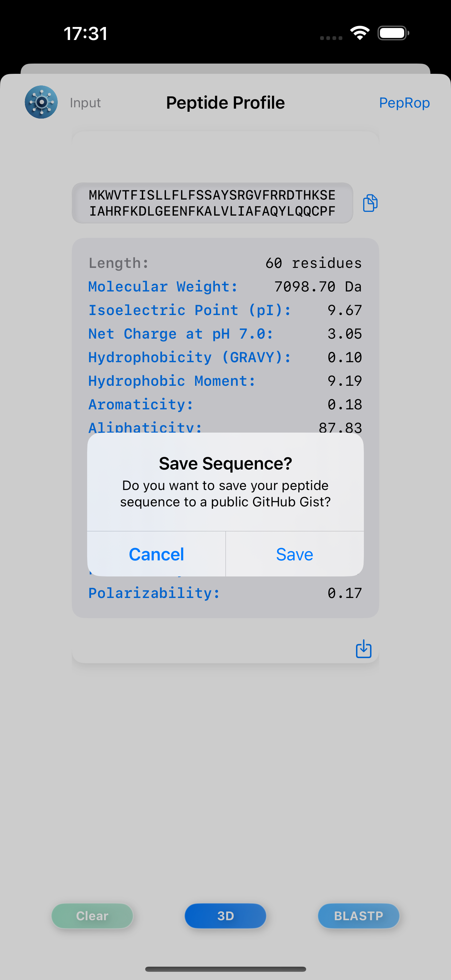Open the PepRop link in header

[404, 103]
